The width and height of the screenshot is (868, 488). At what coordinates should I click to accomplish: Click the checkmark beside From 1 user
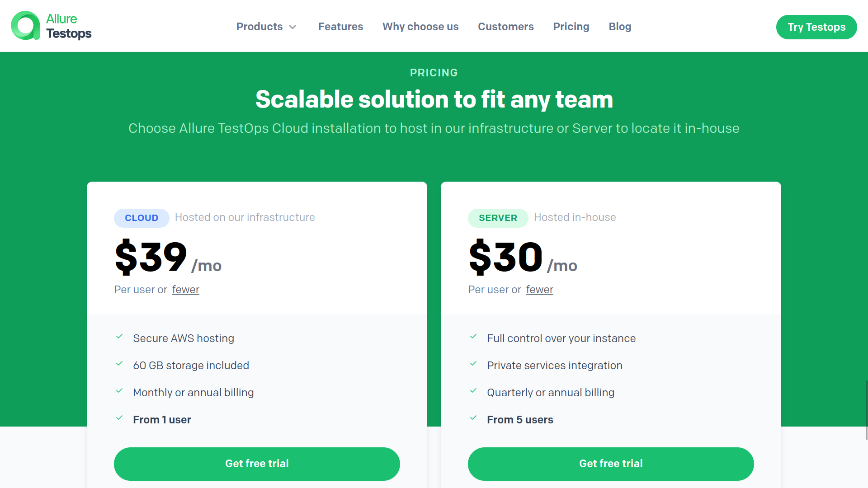(x=120, y=418)
